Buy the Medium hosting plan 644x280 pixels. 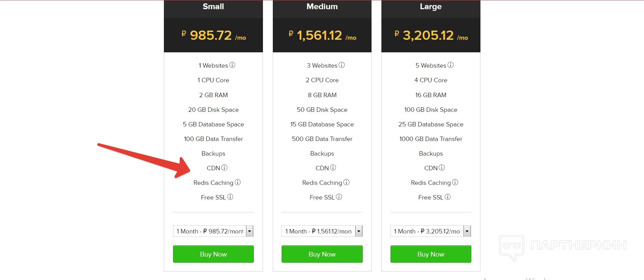[322, 254]
